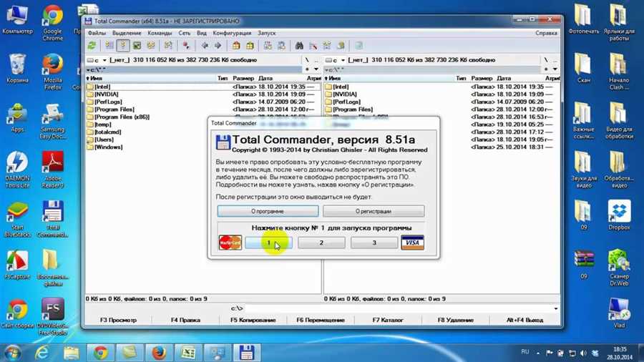Click the F3 Просмотр button
This screenshot has width=644, height=362.
click(x=118, y=320)
